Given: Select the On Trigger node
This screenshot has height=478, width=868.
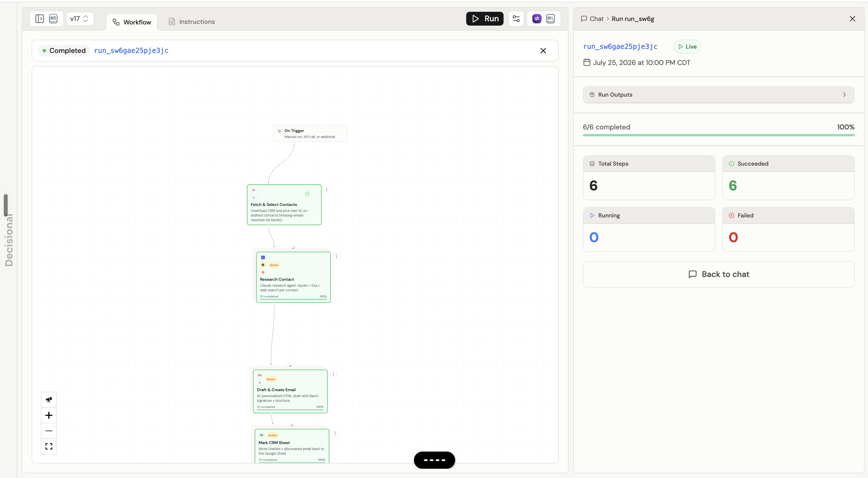Looking at the screenshot, I should point(310,133).
